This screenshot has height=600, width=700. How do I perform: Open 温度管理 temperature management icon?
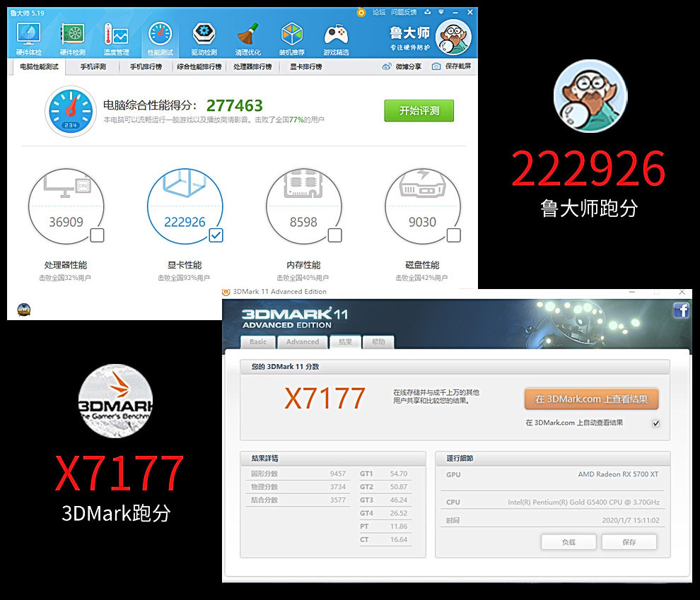coord(116,36)
